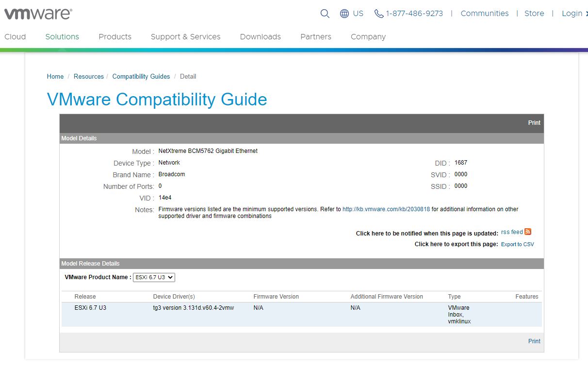Viewport: 588px width, 369px height.
Task: Open the Store link
Action: coord(534,14)
